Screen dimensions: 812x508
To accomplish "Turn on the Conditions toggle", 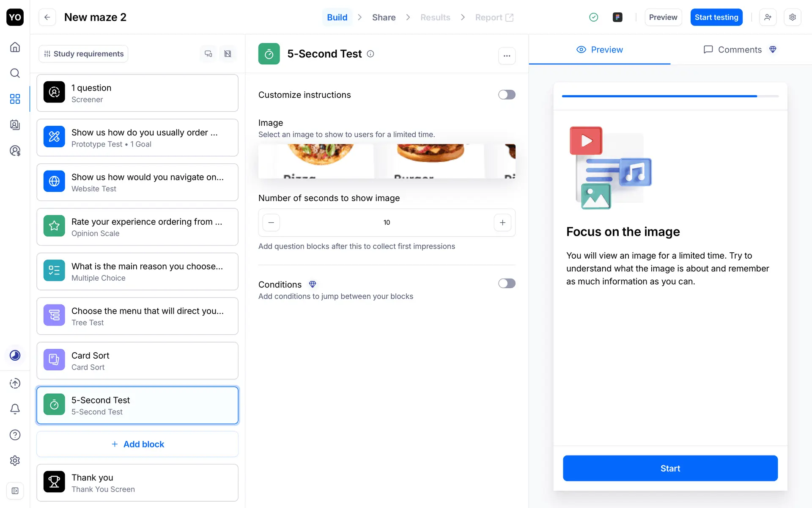I will (506, 284).
